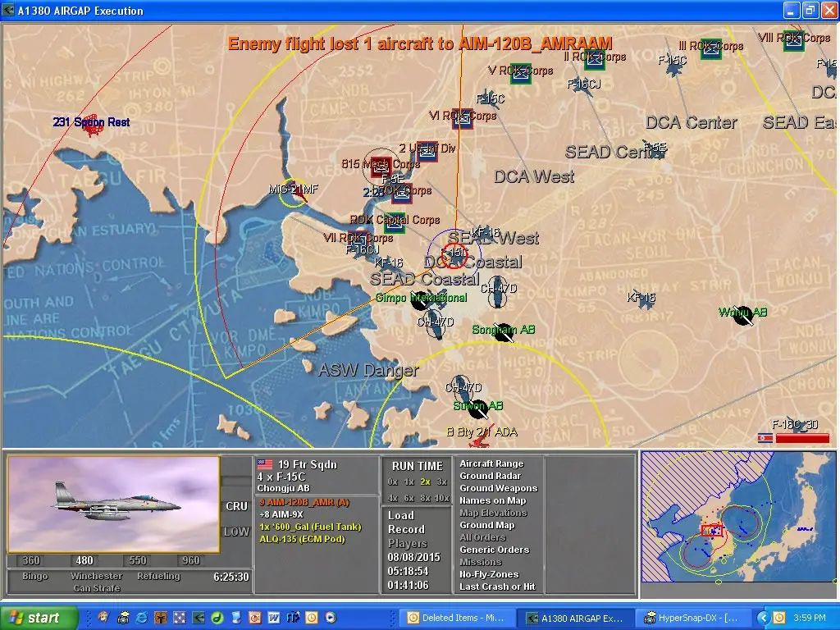Show the Last Crash or Hit
Screen dimensions: 840x630
click(497, 587)
